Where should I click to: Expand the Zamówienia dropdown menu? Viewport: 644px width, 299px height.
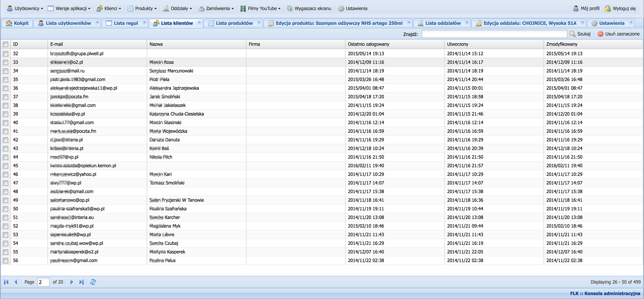tap(216, 9)
